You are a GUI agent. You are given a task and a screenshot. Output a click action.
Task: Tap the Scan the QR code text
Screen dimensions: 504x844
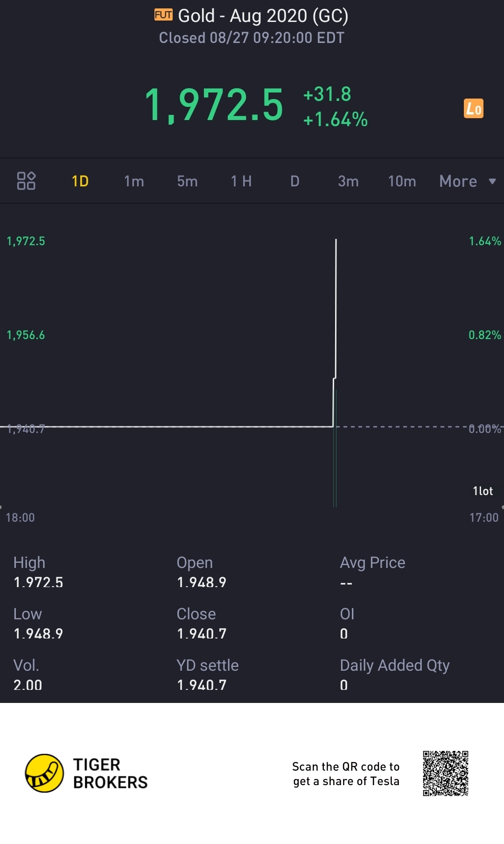coord(346,773)
